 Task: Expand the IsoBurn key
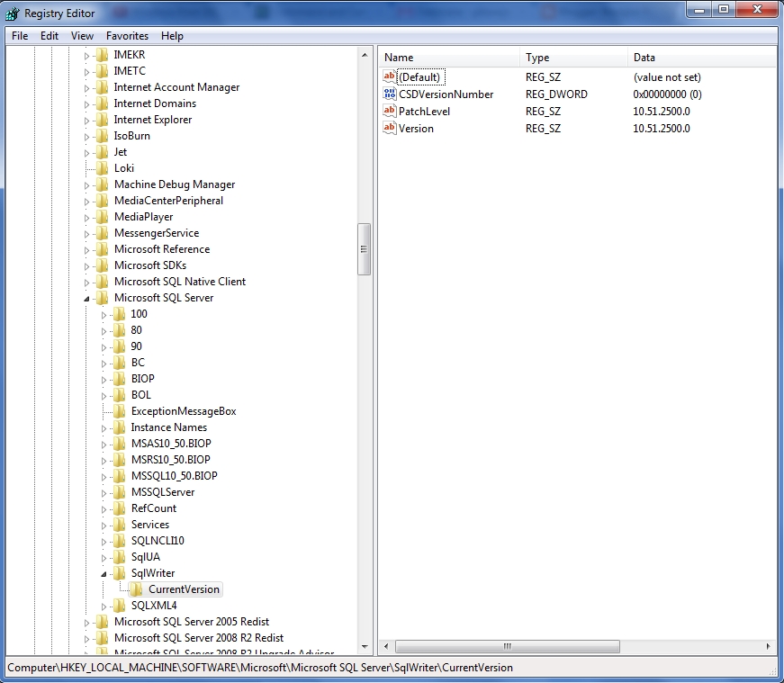pyautogui.click(x=86, y=137)
